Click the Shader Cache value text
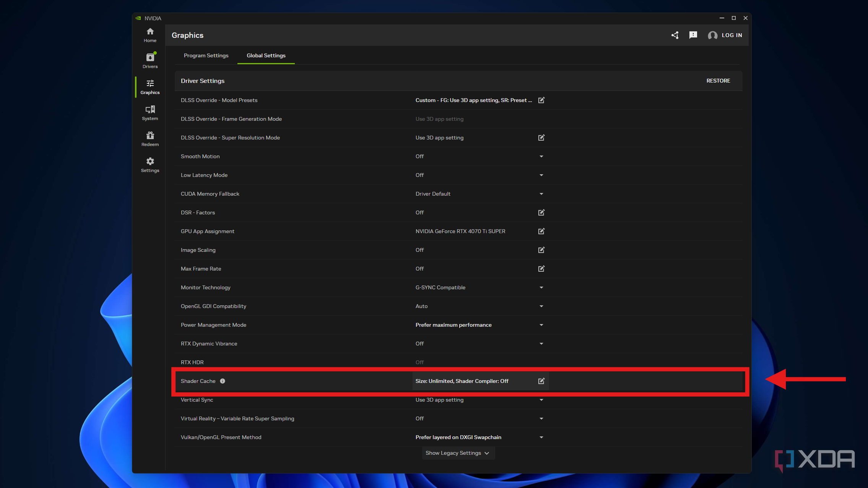Image resolution: width=868 pixels, height=488 pixels. pos(462,381)
